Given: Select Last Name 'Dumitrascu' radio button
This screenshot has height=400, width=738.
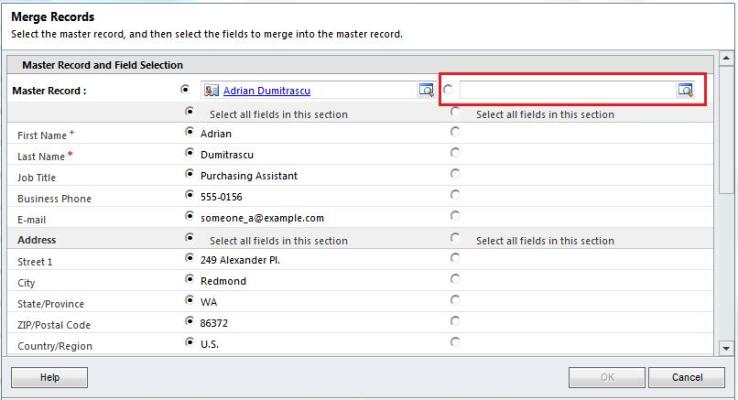Looking at the screenshot, I should (x=189, y=152).
